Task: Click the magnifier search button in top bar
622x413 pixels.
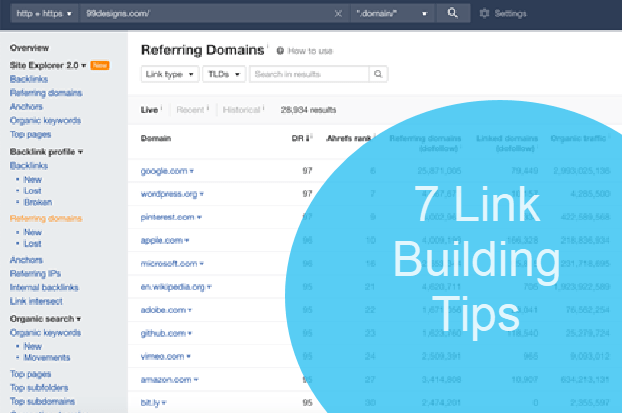Action: [453, 13]
